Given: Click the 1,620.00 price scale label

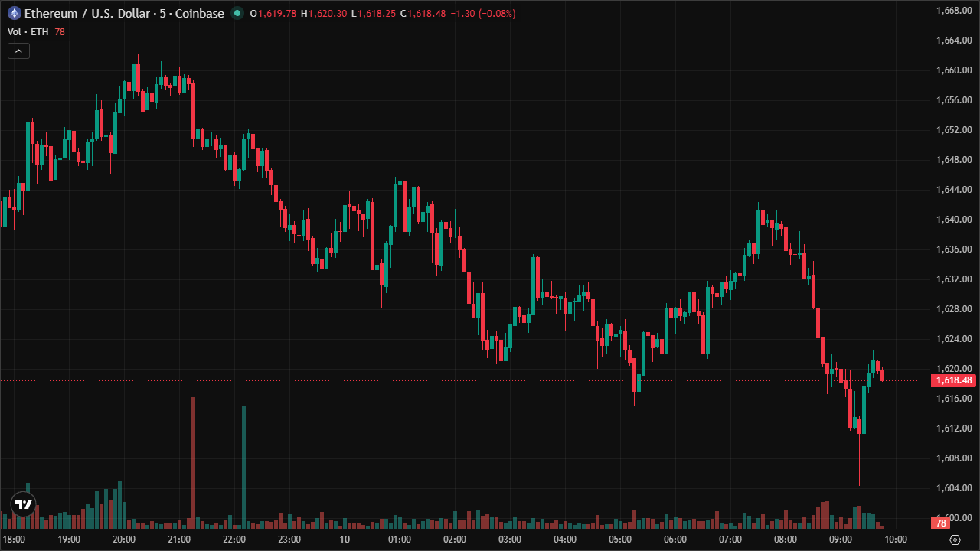Looking at the screenshot, I should pos(954,368).
